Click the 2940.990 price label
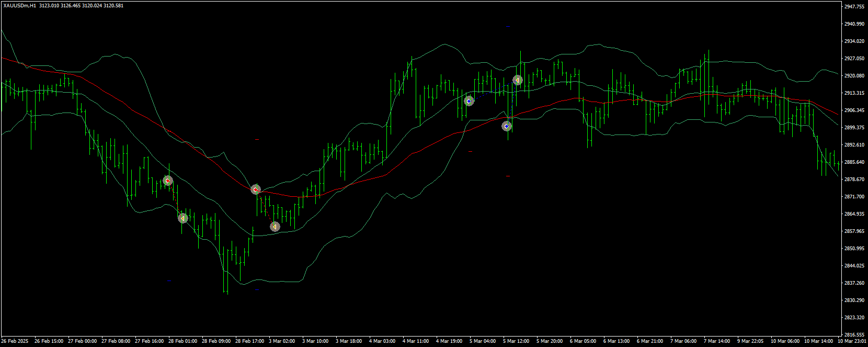 [x=854, y=24]
